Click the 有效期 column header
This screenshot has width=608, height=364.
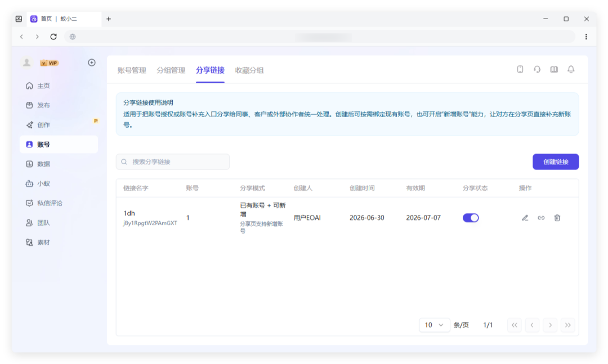(x=415, y=188)
